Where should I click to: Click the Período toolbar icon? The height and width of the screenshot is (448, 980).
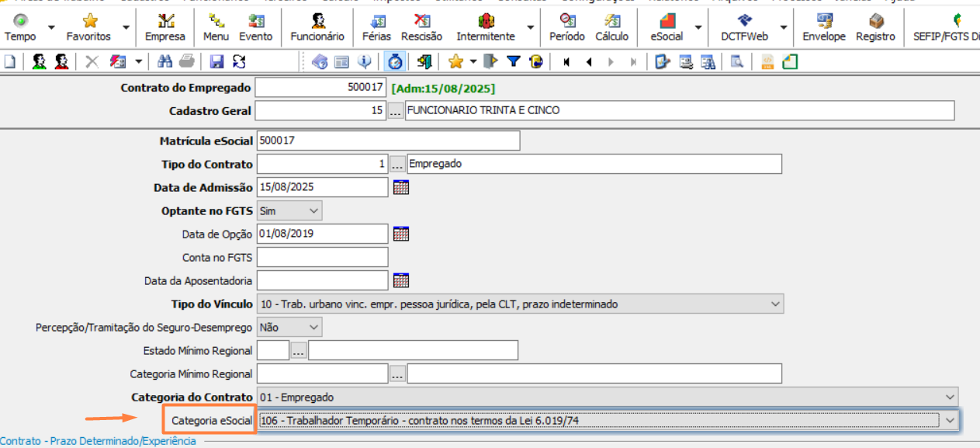click(x=566, y=27)
